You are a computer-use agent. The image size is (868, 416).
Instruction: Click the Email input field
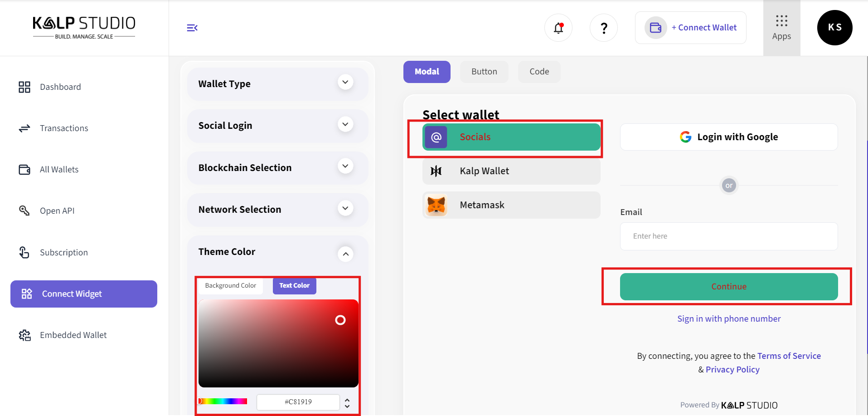point(728,236)
